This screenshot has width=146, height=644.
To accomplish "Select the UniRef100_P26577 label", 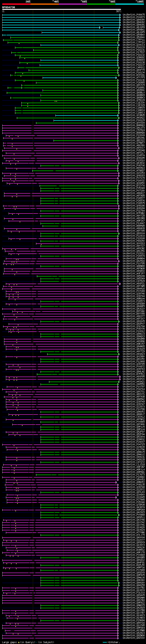I will tap(134, 198).
